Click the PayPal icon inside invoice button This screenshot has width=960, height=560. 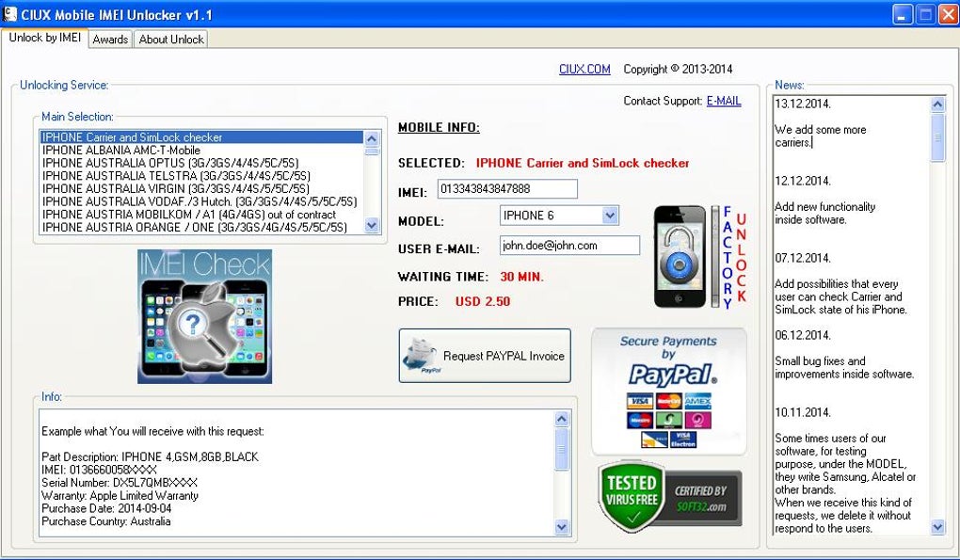(x=420, y=356)
